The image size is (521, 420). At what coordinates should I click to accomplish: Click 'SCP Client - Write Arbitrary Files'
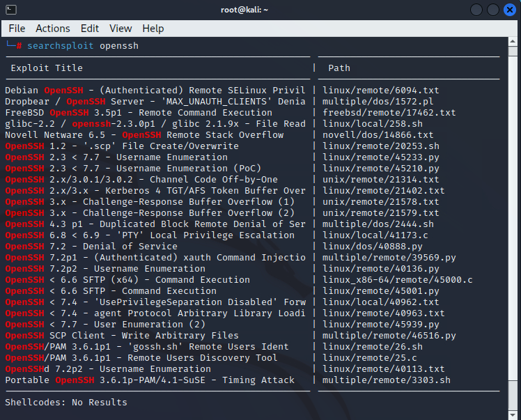122,336
